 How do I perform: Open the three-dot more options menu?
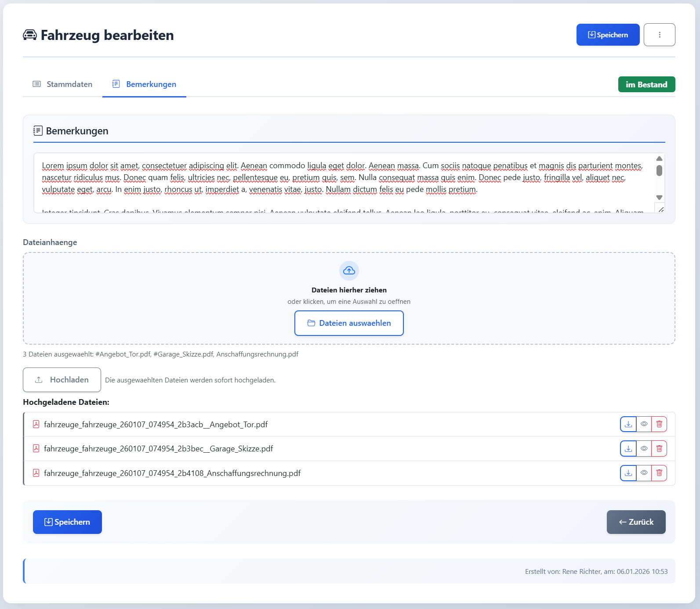click(x=659, y=35)
